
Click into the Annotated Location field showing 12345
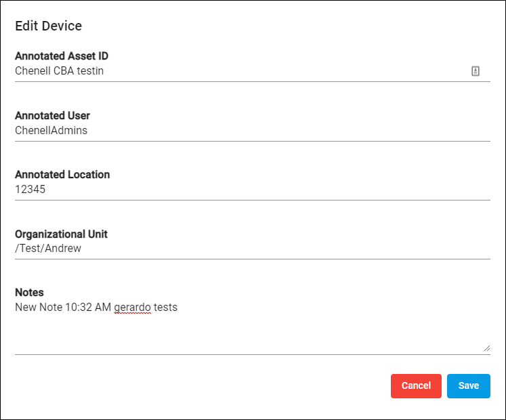[x=253, y=190]
